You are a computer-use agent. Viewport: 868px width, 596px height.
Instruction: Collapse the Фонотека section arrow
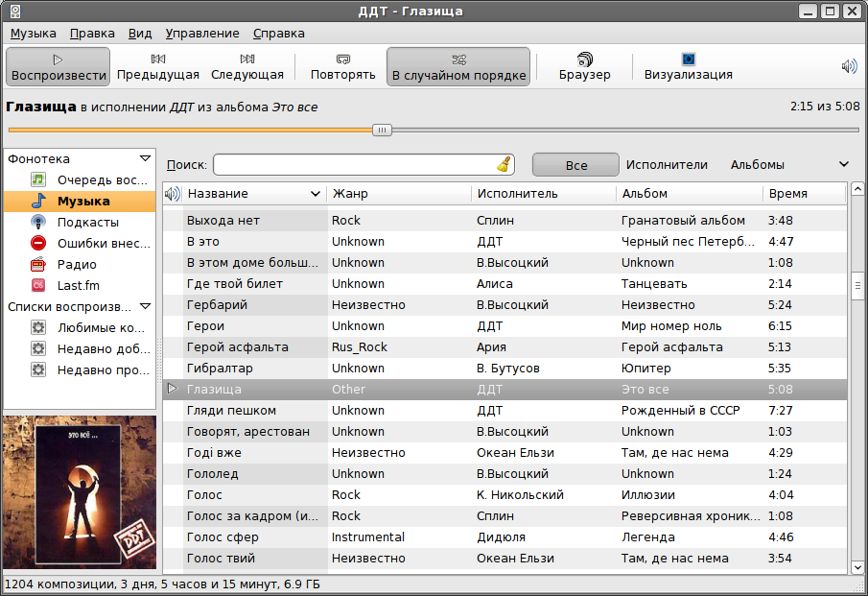click(145, 159)
